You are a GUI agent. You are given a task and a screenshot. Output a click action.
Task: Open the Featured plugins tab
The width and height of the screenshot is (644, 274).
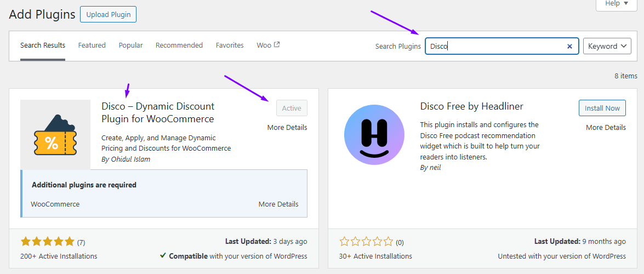click(92, 45)
